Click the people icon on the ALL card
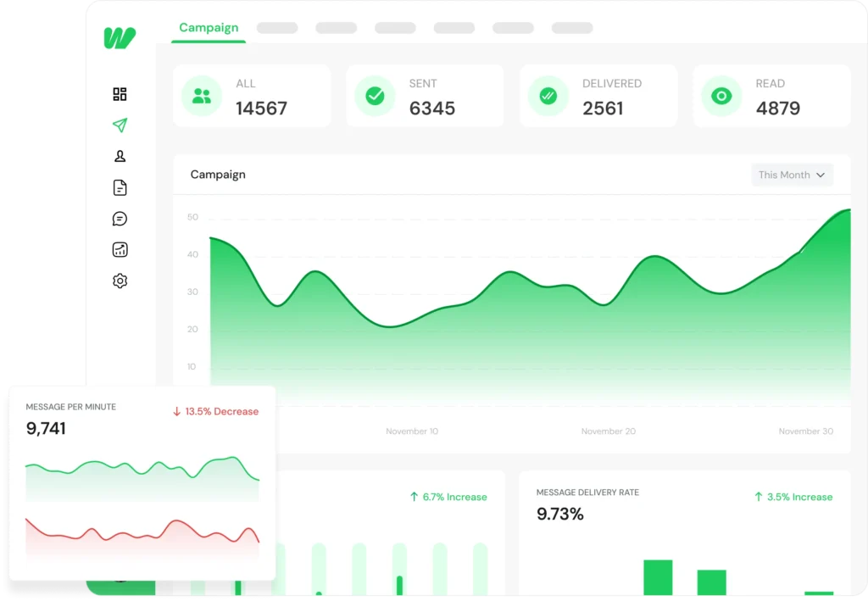Screen dimensions: 868x601 click(201, 97)
